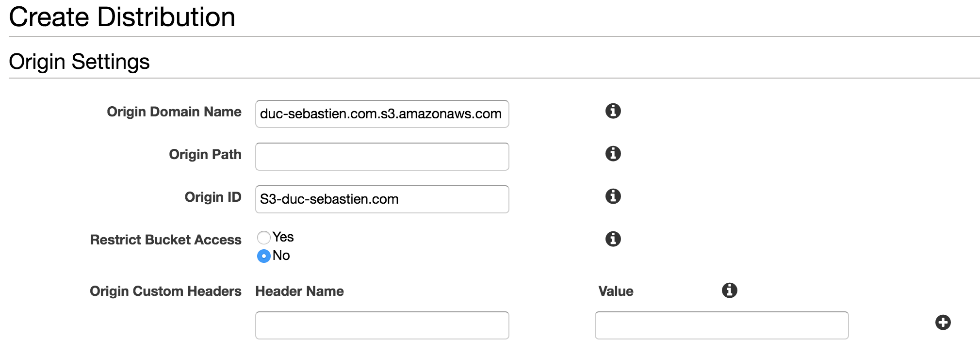Click the Origin Settings section heading

[79, 62]
